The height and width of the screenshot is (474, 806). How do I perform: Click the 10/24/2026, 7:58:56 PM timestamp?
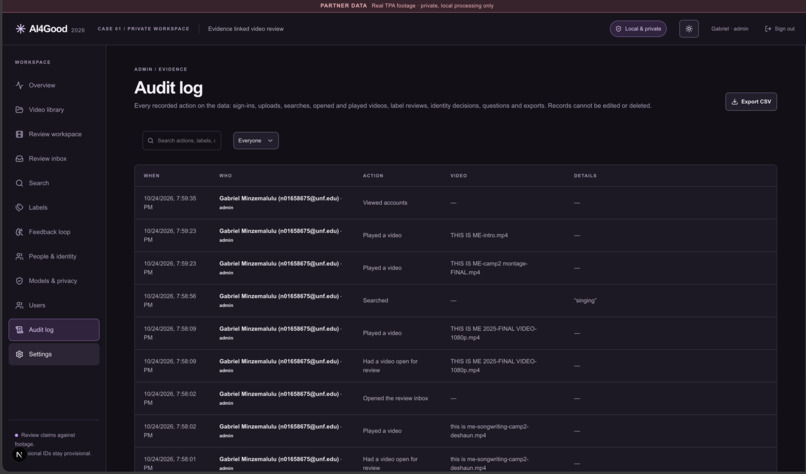tap(170, 300)
